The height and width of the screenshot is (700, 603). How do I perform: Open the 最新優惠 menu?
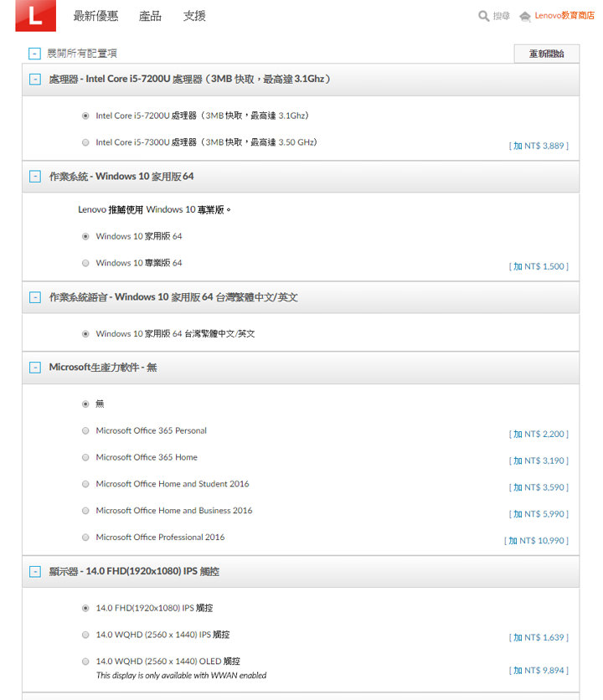[95, 16]
